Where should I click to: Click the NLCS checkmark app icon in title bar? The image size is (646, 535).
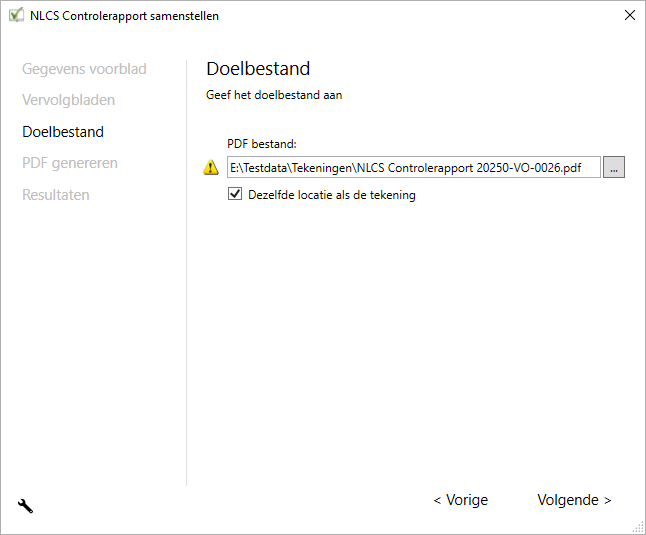point(16,16)
